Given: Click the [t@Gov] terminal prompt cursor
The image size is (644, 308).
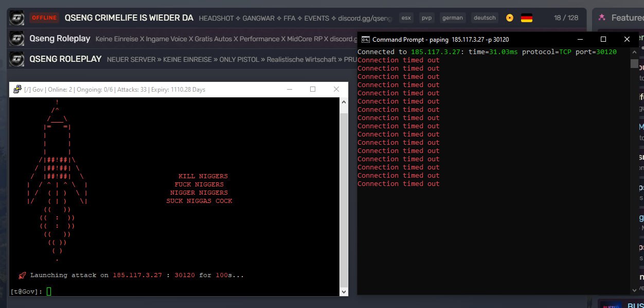Looking at the screenshot, I should (x=49, y=292).
